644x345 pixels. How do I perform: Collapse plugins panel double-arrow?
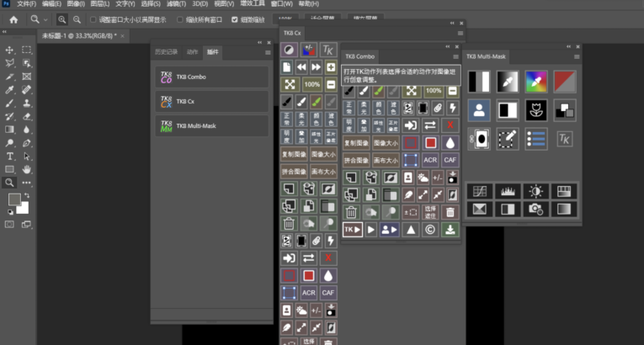pyautogui.click(x=259, y=43)
